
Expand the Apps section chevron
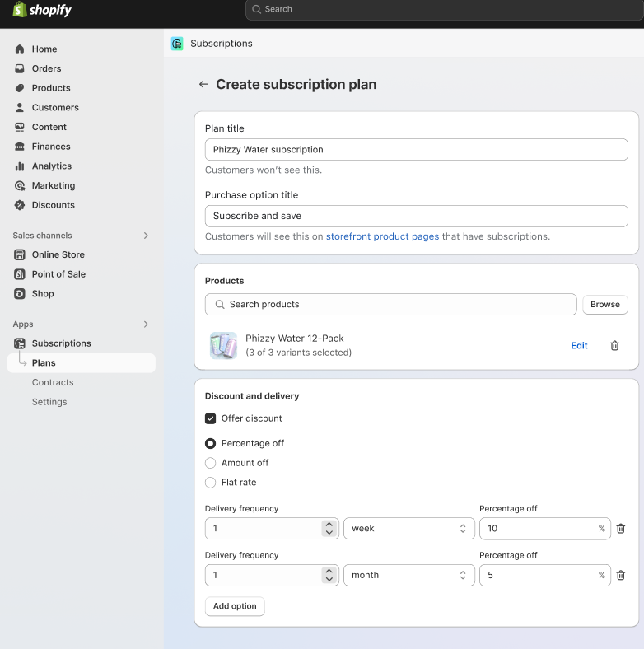coord(146,324)
